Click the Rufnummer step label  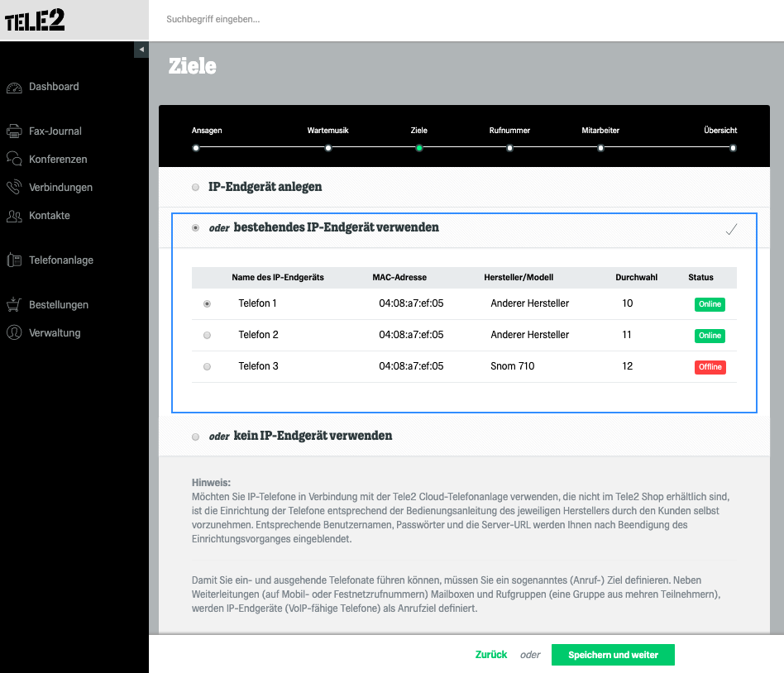pyautogui.click(x=509, y=131)
